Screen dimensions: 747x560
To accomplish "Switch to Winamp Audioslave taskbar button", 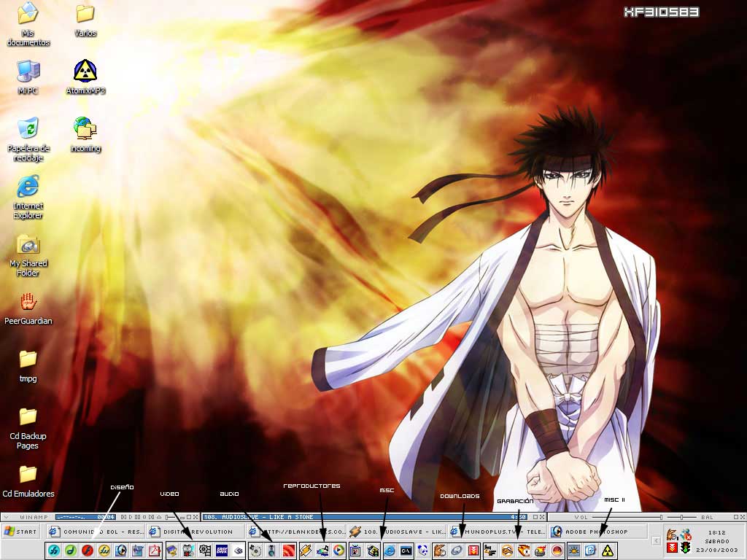I will click(396, 532).
